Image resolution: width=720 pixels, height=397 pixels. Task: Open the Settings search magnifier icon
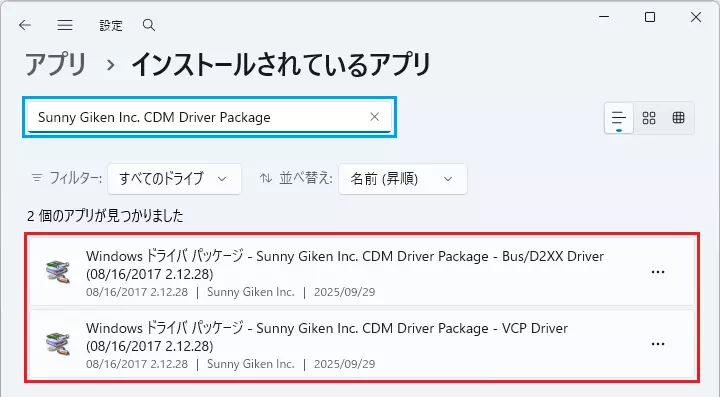coord(149,25)
